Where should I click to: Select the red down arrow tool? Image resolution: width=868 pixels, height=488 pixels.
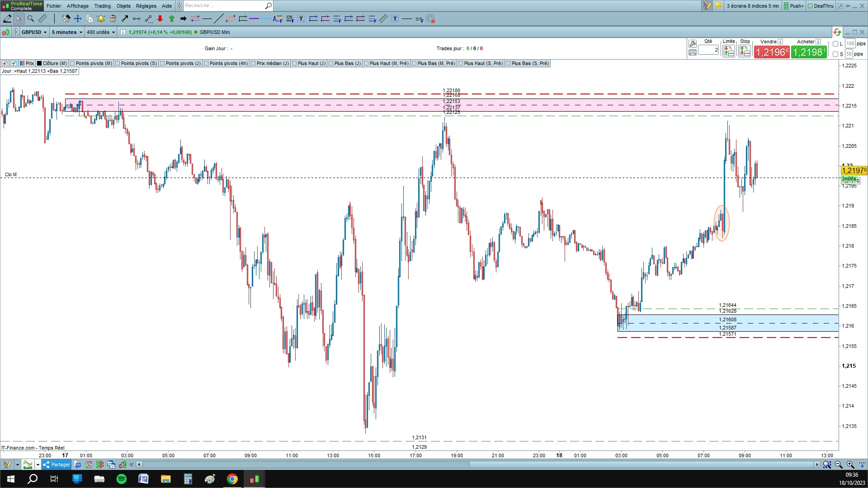coord(160,19)
